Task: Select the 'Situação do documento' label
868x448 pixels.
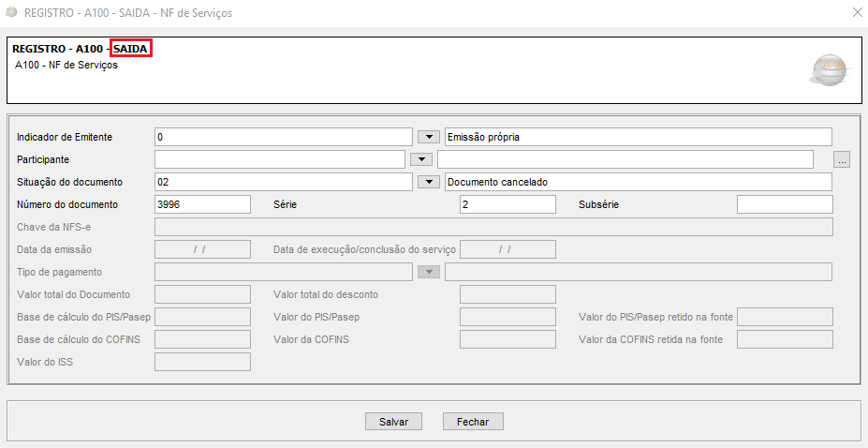Action: [69, 182]
